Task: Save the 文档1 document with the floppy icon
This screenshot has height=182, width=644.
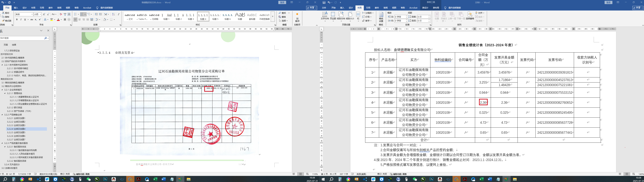Action: tap(324, 3)
